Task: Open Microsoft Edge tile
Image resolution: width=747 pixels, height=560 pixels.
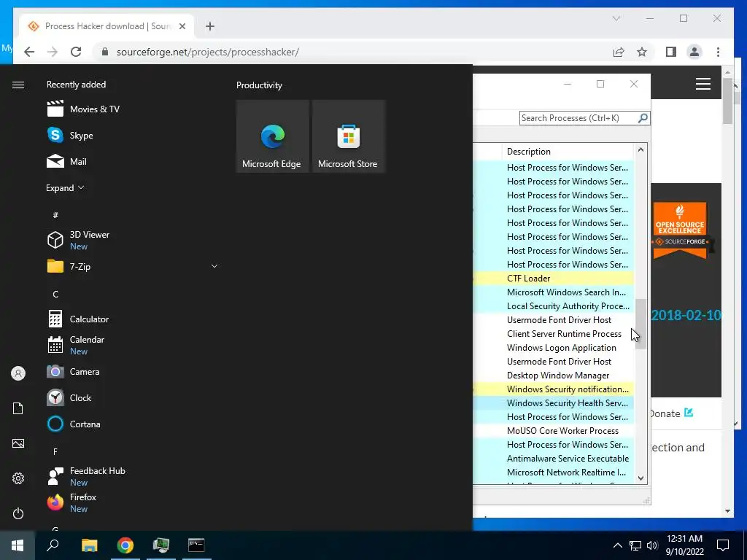Action: point(273,136)
